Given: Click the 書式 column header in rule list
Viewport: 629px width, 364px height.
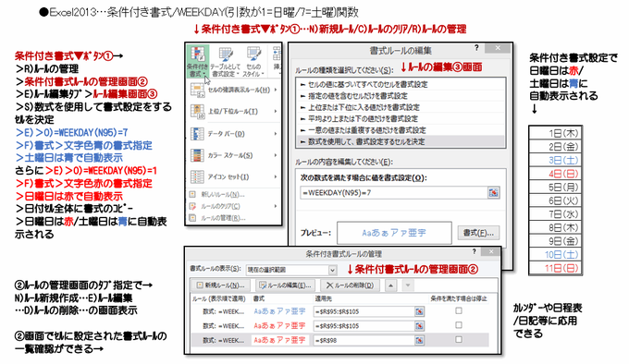Looking at the screenshot, I should [x=259, y=298].
